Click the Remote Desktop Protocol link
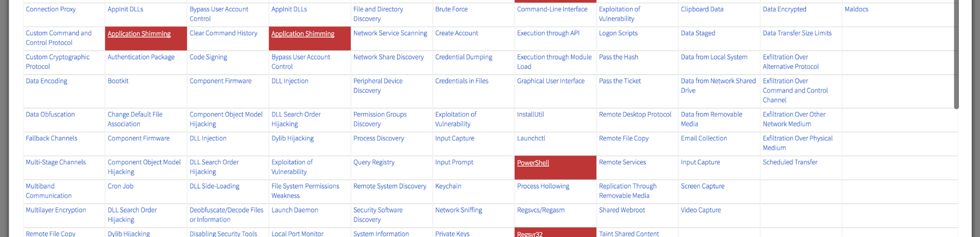Viewport: 980px width, 237px height. 635,115
